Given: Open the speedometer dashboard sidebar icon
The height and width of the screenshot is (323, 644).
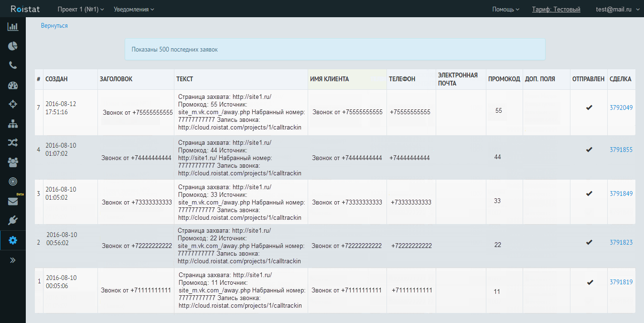Looking at the screenshot, I should [x=13, y=86].
